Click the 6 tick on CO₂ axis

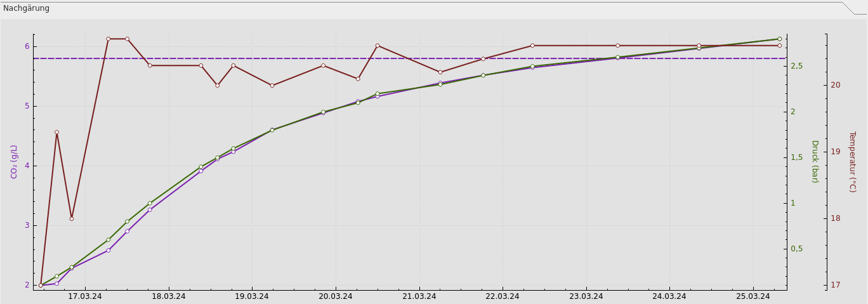pos(27,46)
